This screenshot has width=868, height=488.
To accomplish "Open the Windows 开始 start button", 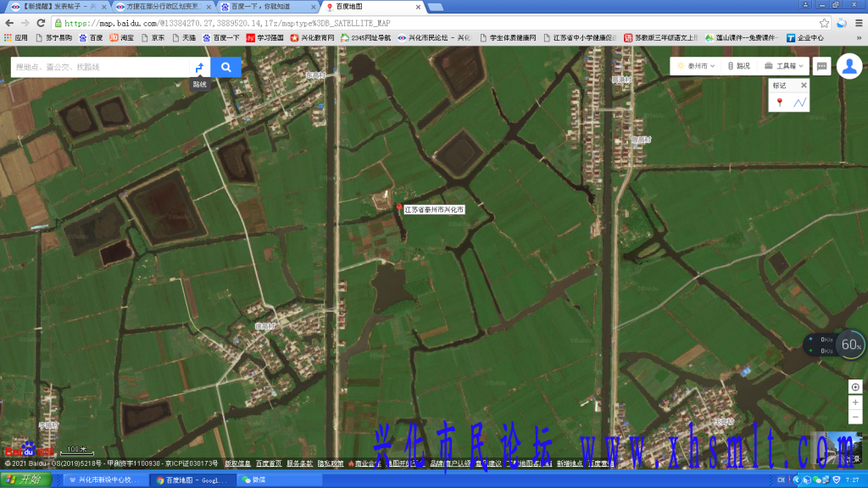I will point(25,480).
